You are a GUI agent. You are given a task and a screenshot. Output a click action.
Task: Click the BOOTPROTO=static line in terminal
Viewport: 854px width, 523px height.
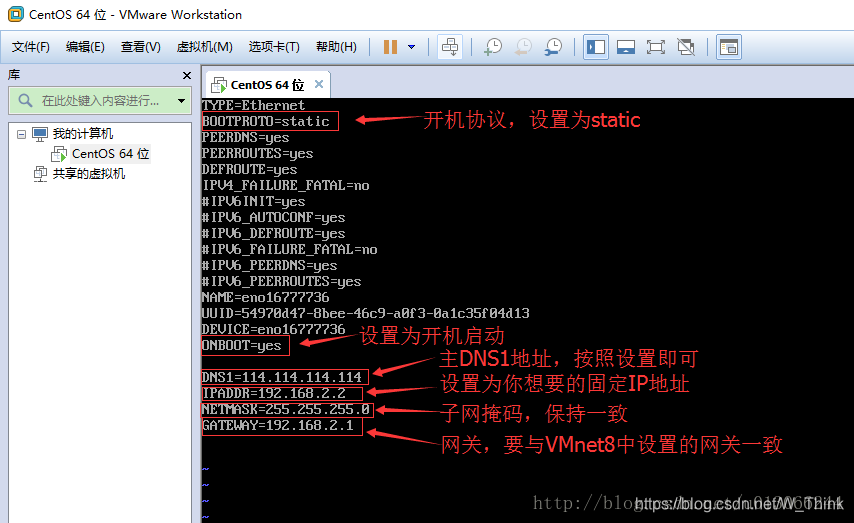266,121
